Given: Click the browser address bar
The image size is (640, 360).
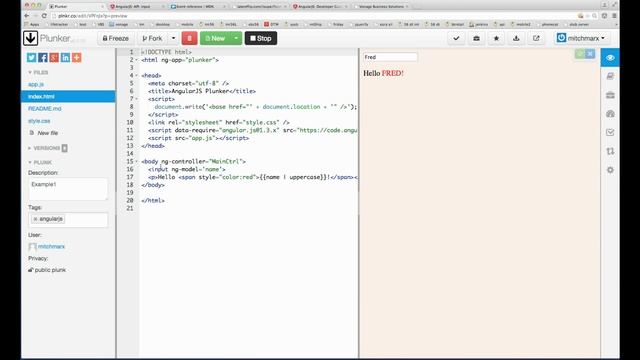Looking at the screenshot, I should pyautogui.click(x=314, y=16).
